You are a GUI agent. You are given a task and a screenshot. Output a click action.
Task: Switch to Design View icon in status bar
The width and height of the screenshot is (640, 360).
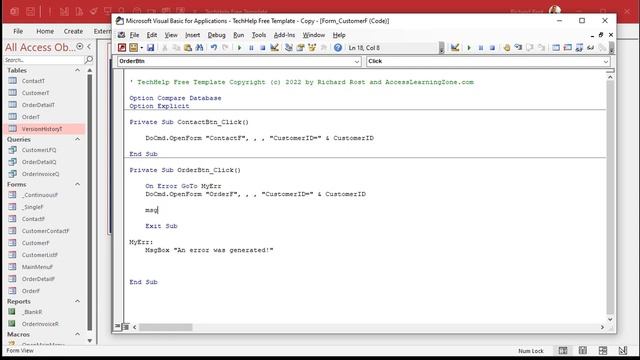622,351
